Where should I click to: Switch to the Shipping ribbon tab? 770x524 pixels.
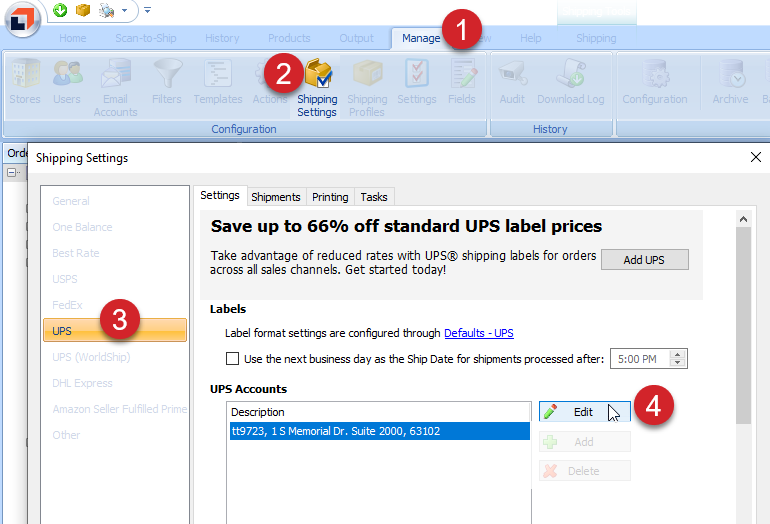[596, 38]
